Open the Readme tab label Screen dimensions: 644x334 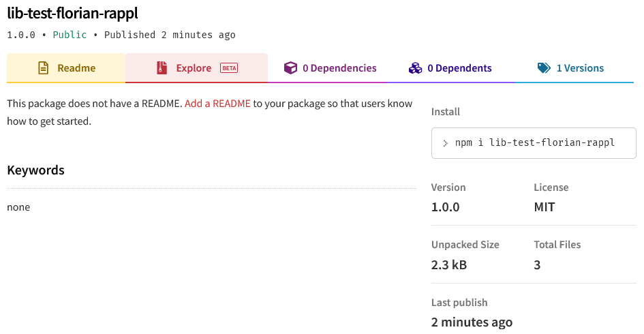(76, 68)
